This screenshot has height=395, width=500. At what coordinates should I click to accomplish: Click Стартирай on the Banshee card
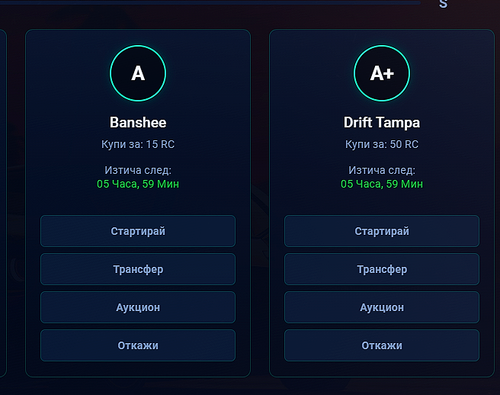click(138, 231)
